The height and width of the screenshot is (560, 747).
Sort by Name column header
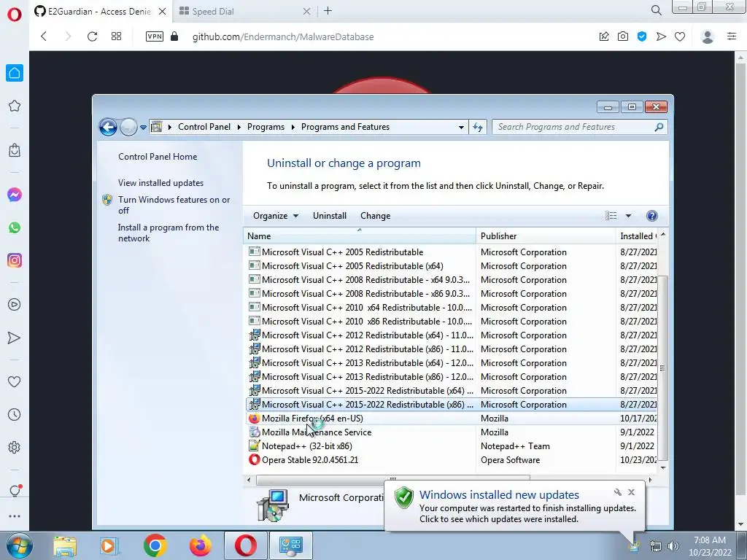[359, 236]
